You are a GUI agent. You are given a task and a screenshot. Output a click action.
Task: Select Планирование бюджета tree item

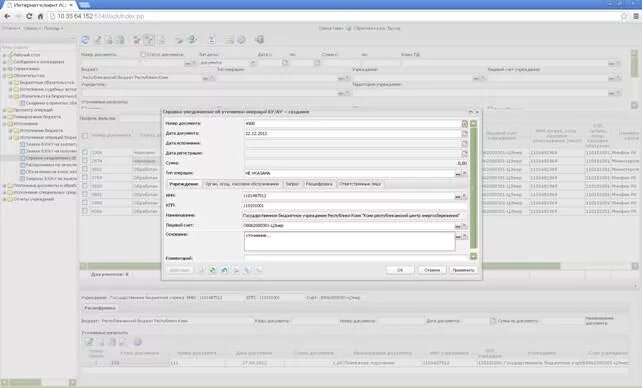click(38, 117)
